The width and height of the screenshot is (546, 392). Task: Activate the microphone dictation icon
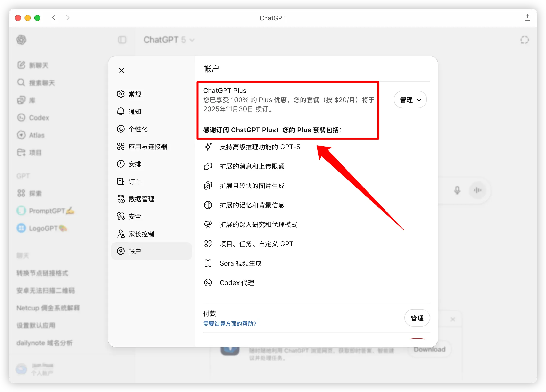tap(457, 190)
